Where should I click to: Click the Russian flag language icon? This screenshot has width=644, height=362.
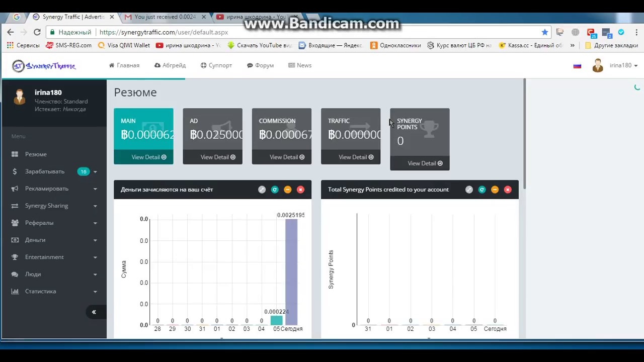point(577,66)
